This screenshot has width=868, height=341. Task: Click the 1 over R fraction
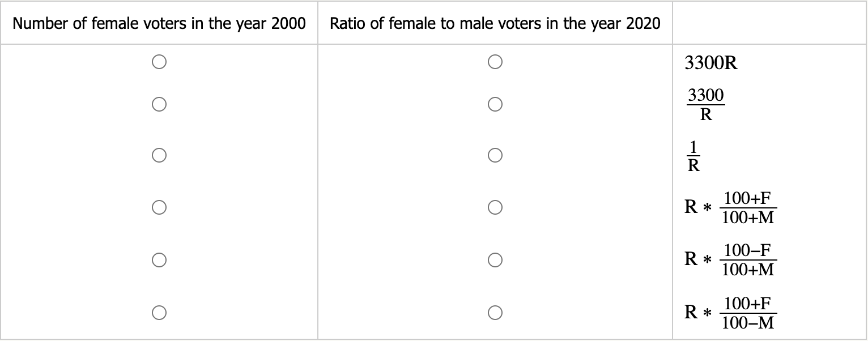tap(693, 156)
